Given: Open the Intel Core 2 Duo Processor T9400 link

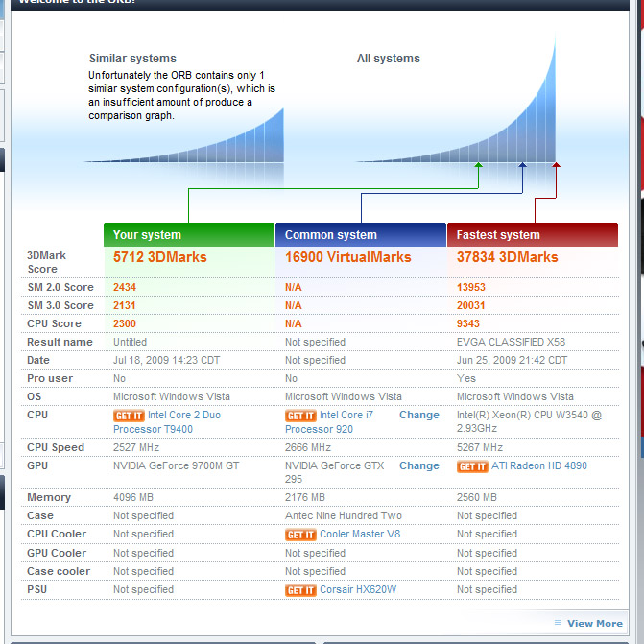Looking at the screenshot, I should click(167, 421).
